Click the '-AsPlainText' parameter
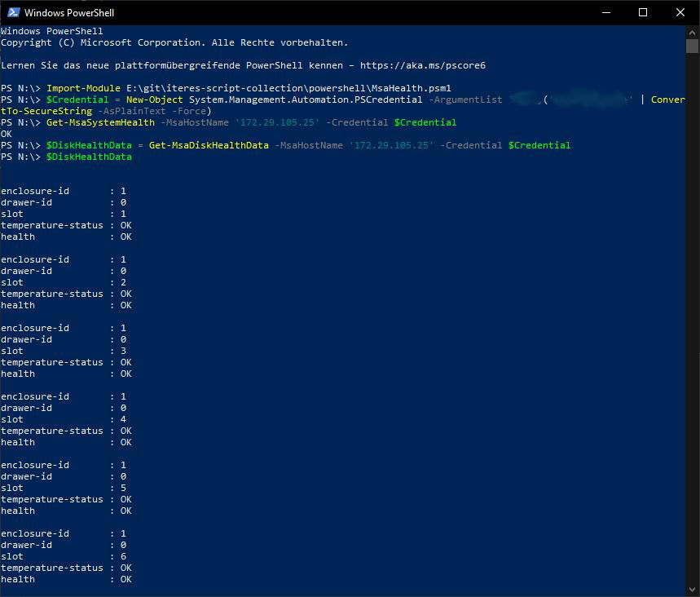 pyautogui.click(x=132, y=111)
